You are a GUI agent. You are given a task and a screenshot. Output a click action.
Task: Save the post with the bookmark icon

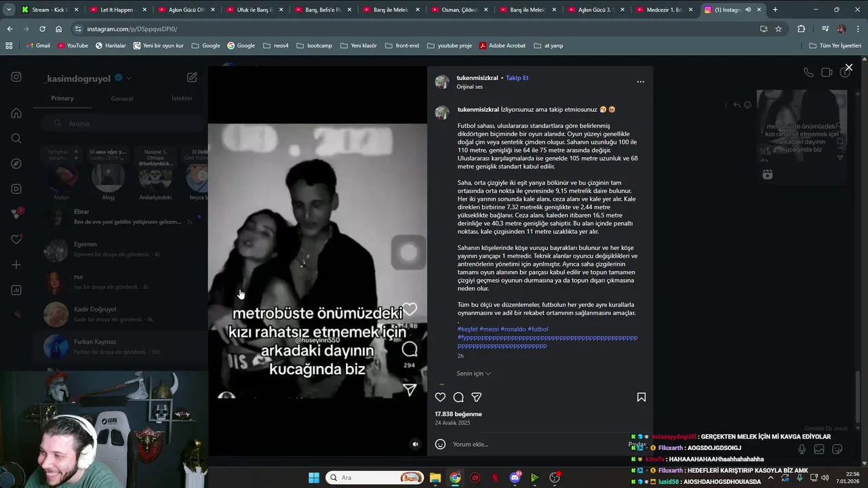(x=641, y=397)
